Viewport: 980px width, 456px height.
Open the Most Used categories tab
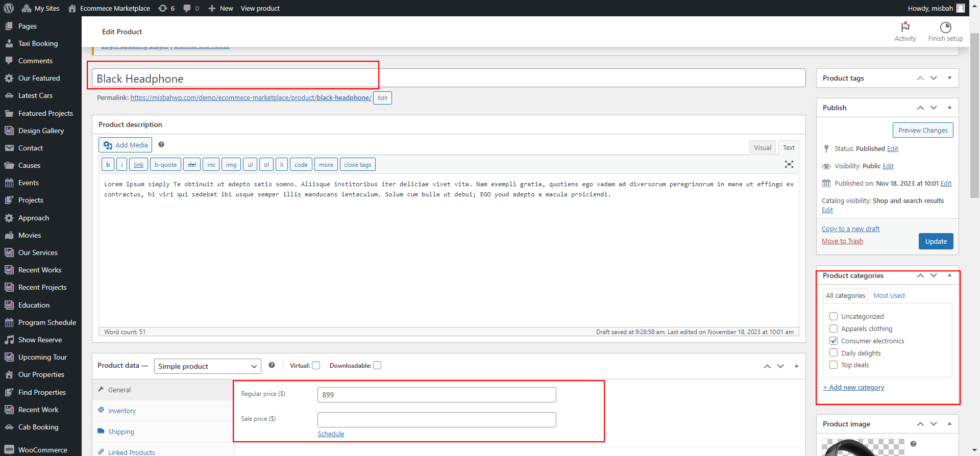pos(889,296)
